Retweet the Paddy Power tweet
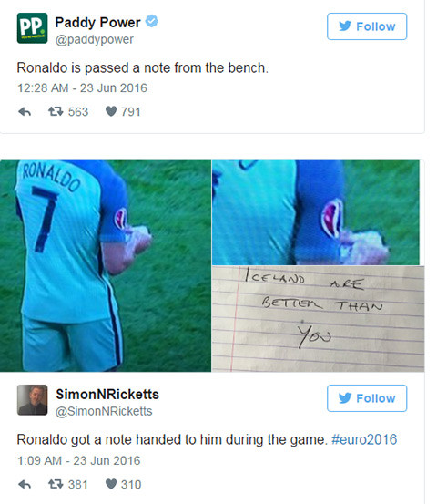The width and height of the screenshot is (437, 504). 56,111
